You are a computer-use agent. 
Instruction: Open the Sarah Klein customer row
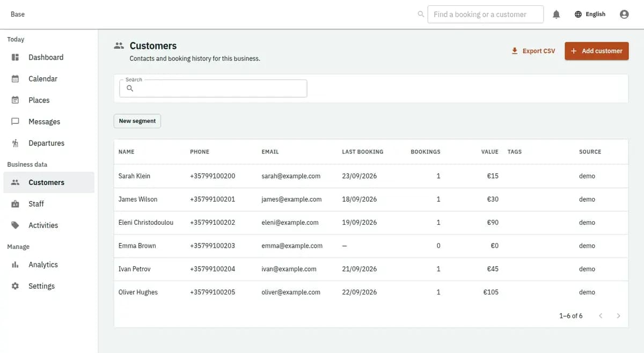[x=371, y=176]
